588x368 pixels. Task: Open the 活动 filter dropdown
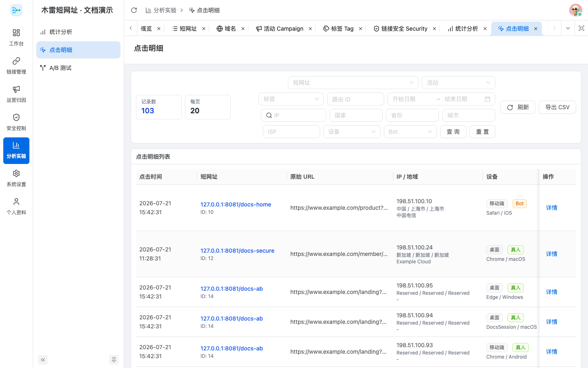coord(459,83)
